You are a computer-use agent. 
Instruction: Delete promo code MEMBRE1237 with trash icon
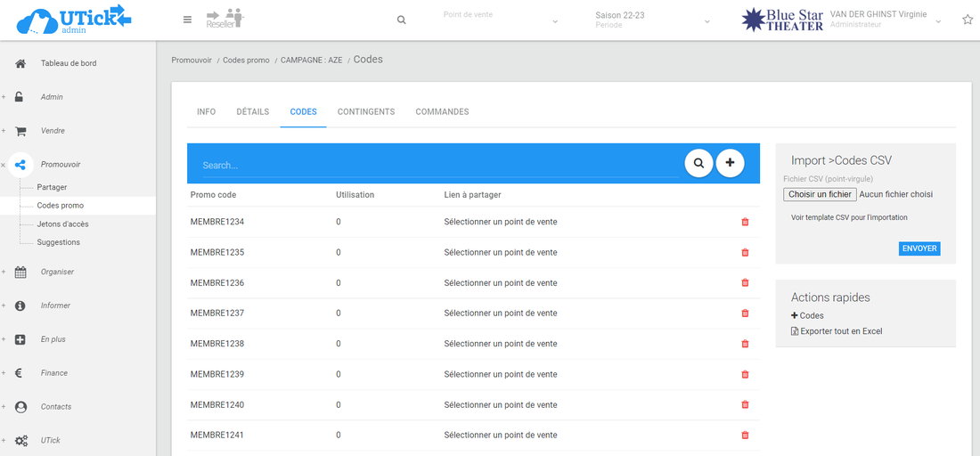pos(745,313)
